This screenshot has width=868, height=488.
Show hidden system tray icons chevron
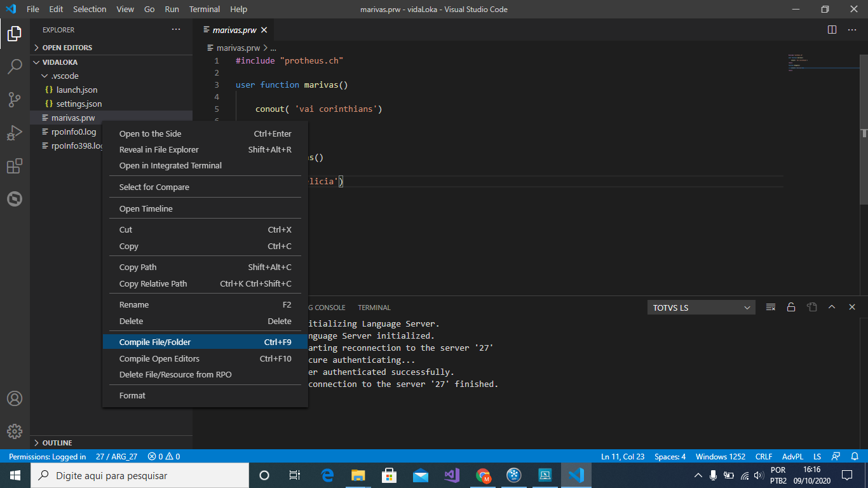(x=698, y=475)
